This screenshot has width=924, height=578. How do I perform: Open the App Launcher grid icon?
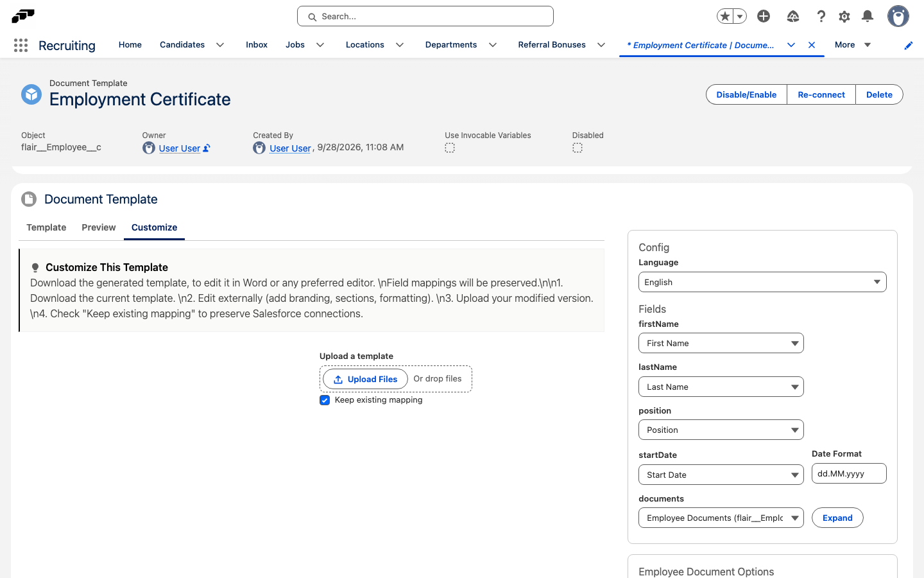point(21,45)
